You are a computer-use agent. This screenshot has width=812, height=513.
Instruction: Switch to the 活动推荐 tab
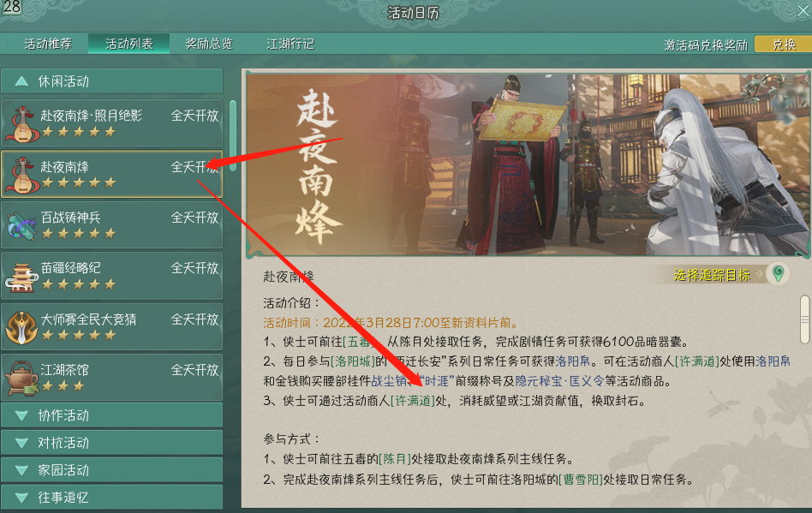point(48,44)
